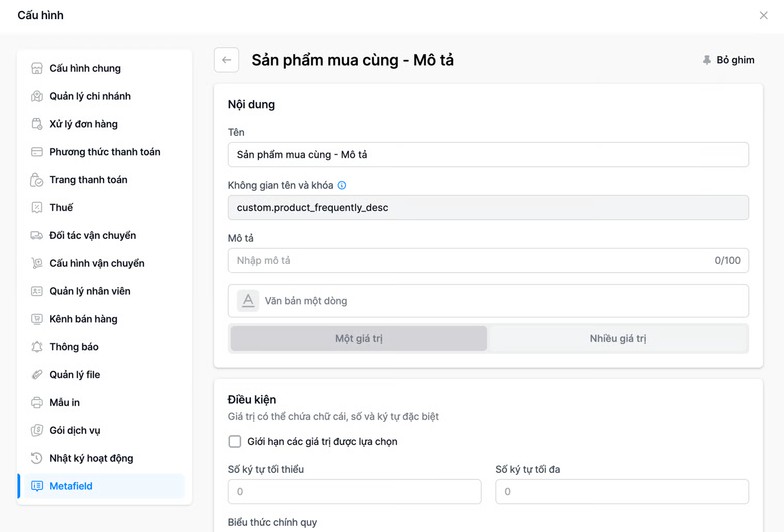Screen dimensions: 784x532
Task: Click the Mẫu in printer icon
Action: (x=37, y=403)
